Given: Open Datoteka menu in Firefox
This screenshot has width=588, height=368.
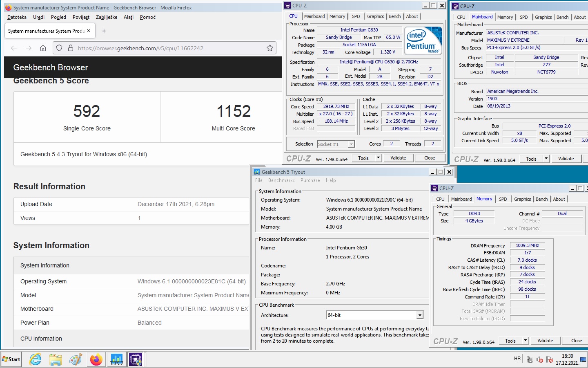Looking at the screenshot, I should (x=17, y=17).
